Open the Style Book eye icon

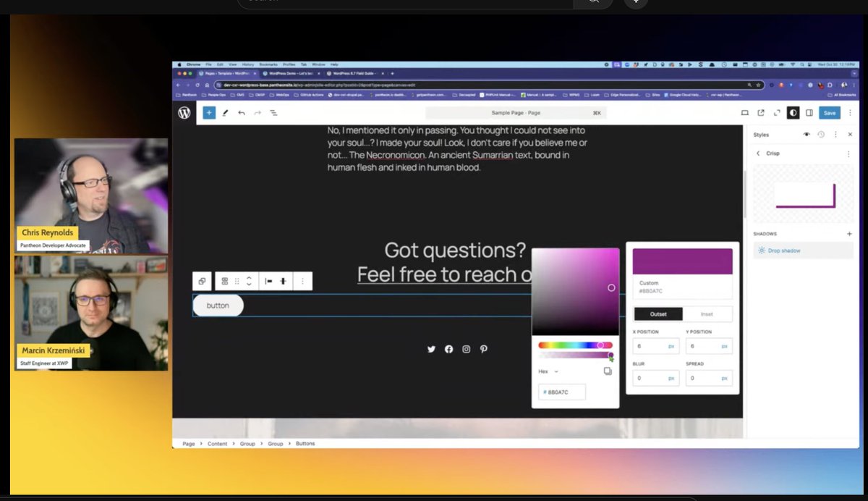point(807,135)
